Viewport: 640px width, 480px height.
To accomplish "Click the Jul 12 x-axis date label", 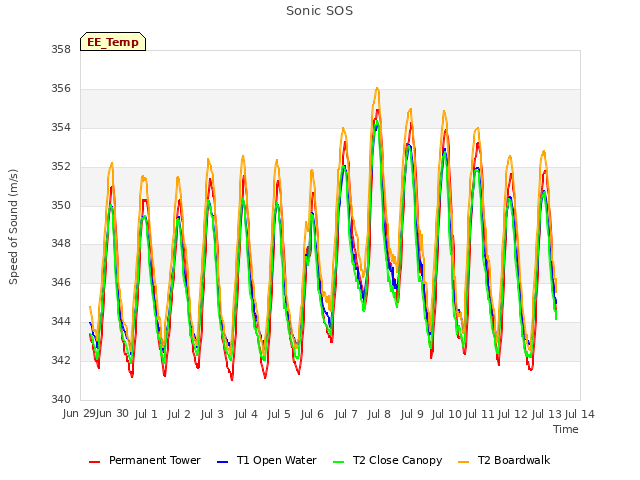I will coord(513,414).
